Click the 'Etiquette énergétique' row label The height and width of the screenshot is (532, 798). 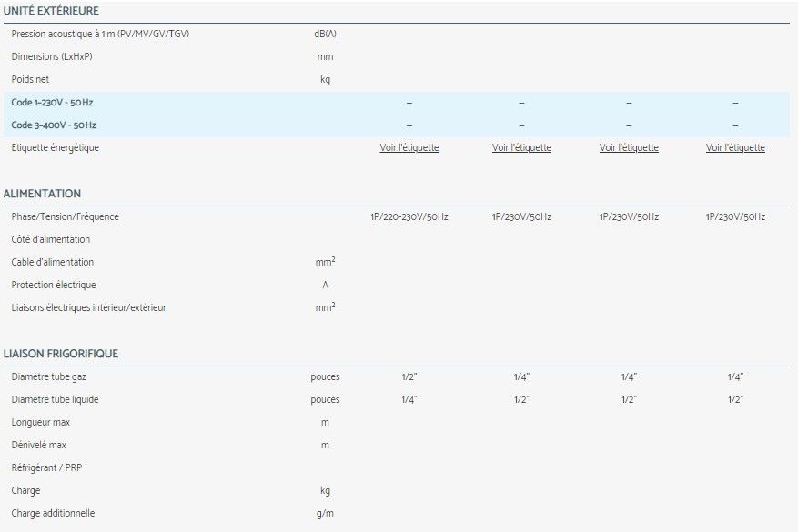click(56, 147)
